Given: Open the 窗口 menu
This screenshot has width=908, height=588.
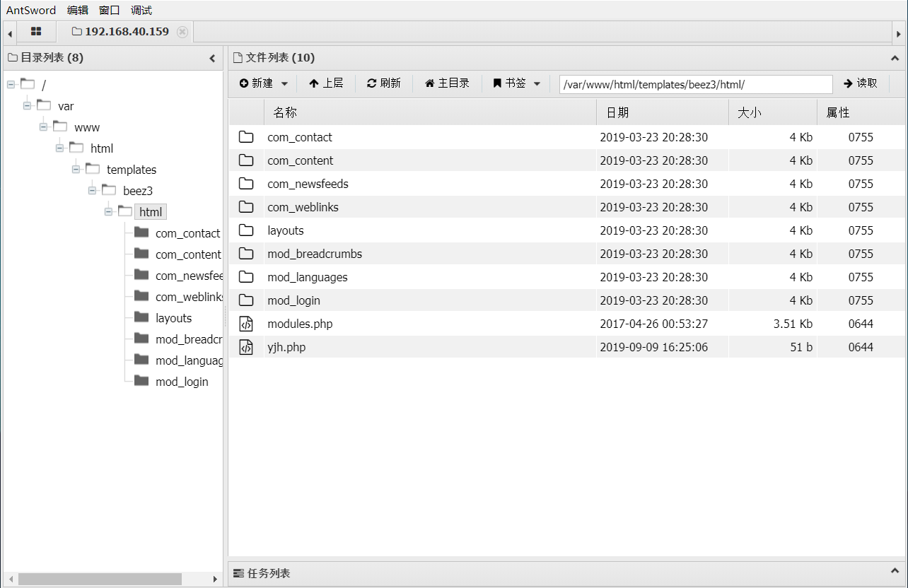Looking at the screenshot, I should click(110, 10).
